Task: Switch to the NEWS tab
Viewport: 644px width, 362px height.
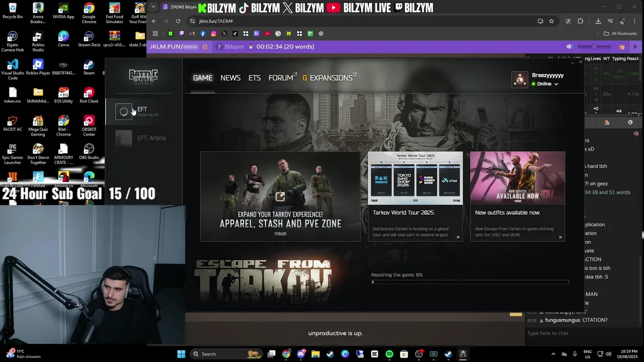Action: tap(230, 78)
